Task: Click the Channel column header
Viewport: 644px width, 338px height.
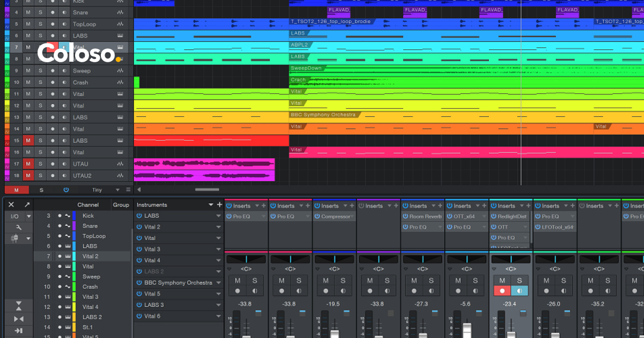Action: (87, 205)
